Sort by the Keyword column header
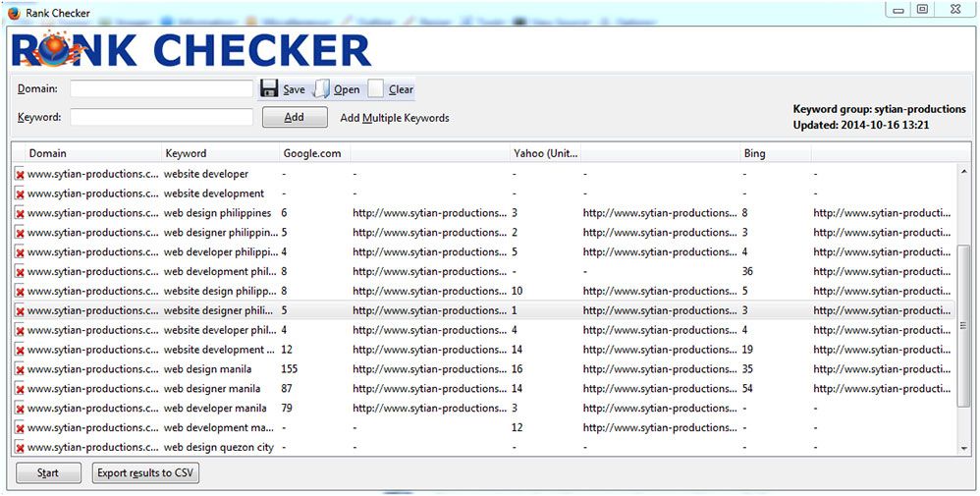The image size is (980, 496). pyautogui.click(x=220, y=153)
